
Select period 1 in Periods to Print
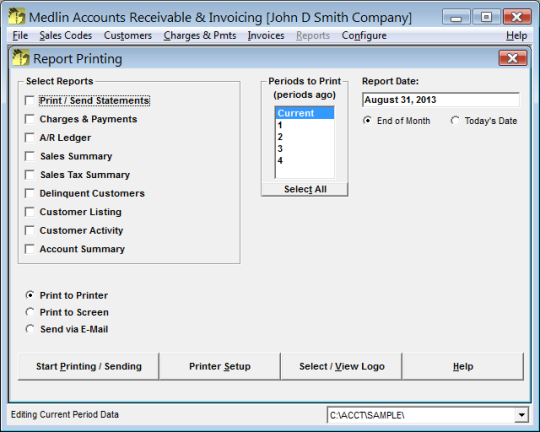coord(305,125)
